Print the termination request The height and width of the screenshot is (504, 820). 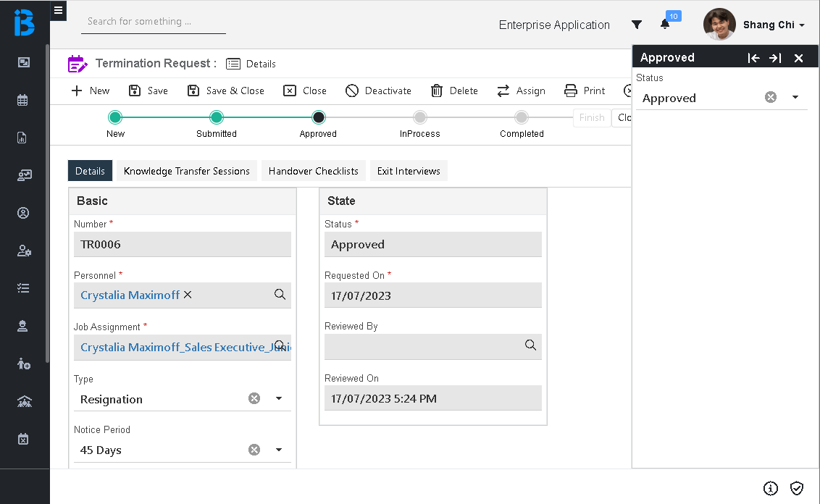(x=585, y=91)
